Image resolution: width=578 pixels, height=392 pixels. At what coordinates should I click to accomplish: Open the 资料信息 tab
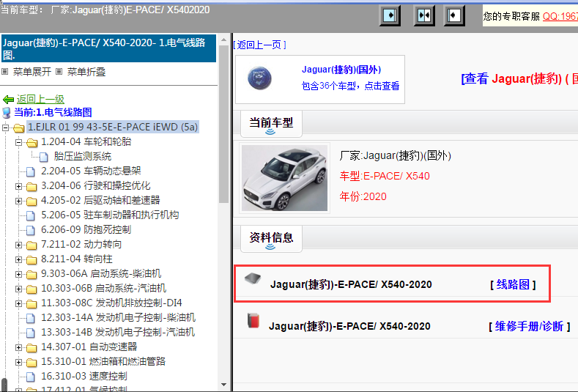click(x=271, y=239)
